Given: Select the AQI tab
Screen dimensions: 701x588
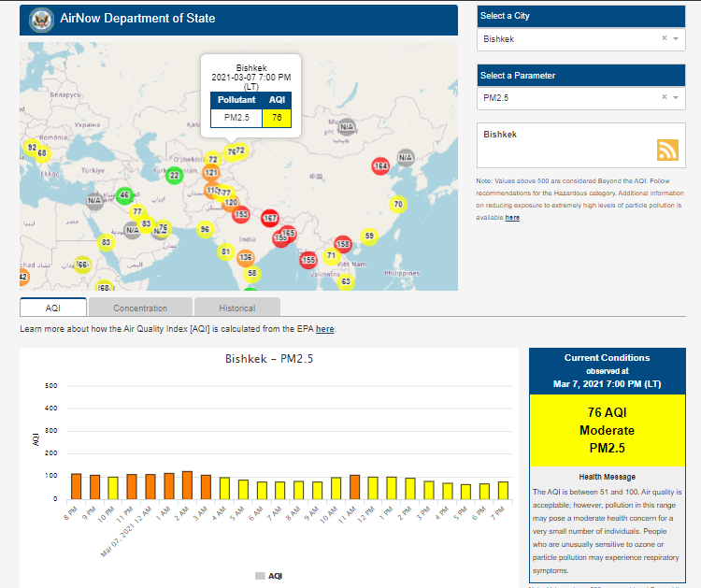Looking at the screenshot, I should pyautogui.click(x=53, y=308).
